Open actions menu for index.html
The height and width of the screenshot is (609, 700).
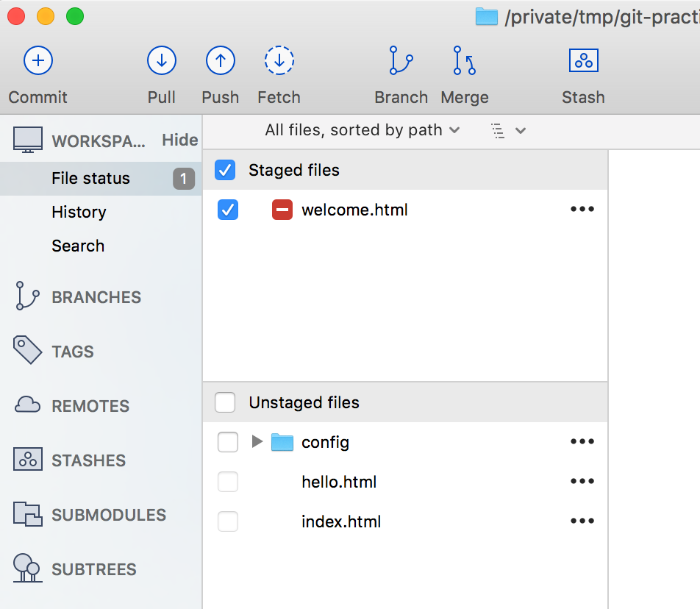click(582, 521)
